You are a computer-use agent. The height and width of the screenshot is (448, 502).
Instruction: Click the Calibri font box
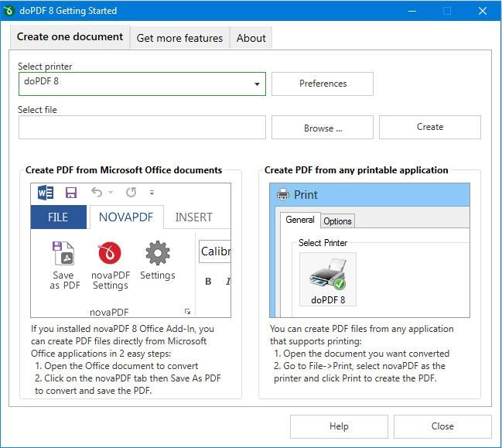[x=215, y=251]
